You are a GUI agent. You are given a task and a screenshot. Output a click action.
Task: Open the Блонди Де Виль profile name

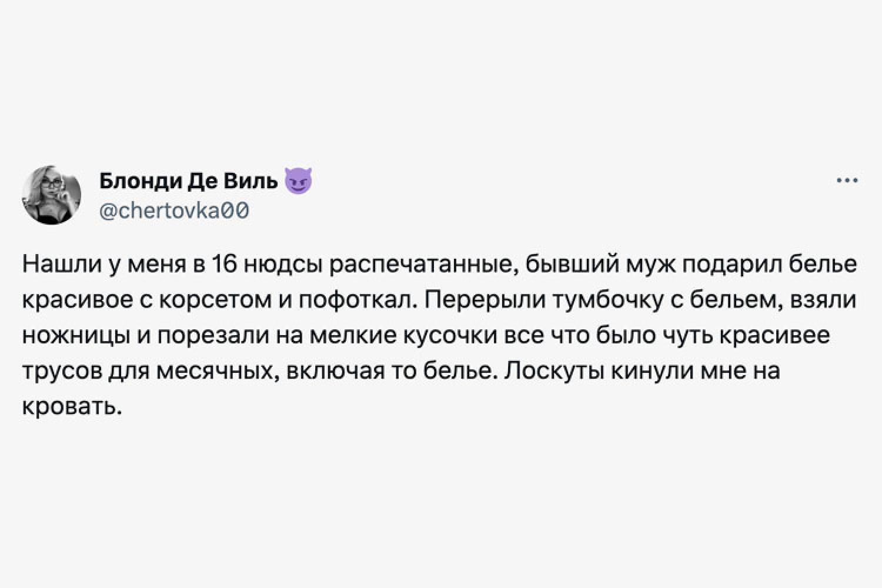click(188, 181)
